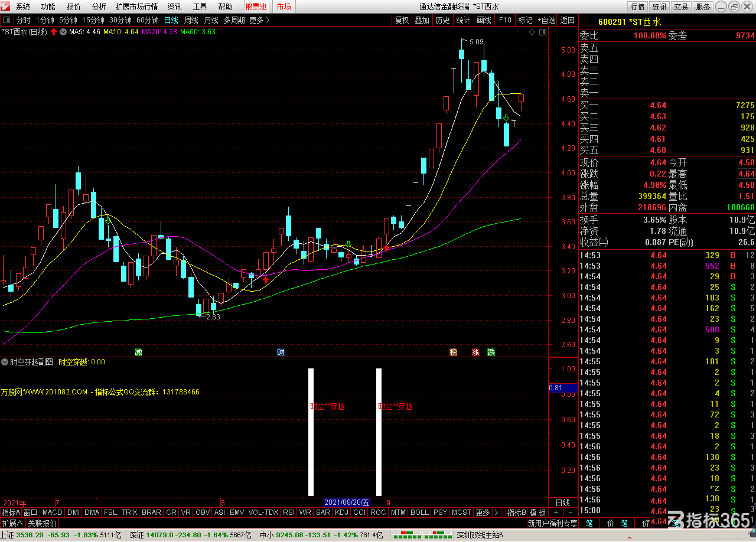
Task: Click the 历史 toolbar button
Action: (442, 20)
